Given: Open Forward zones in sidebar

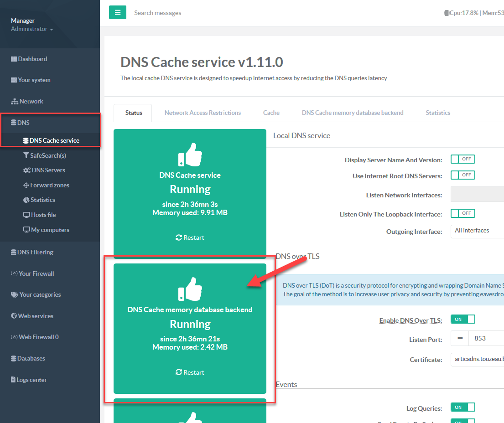Looking at the screenshot, I should (x=49, y=185).
